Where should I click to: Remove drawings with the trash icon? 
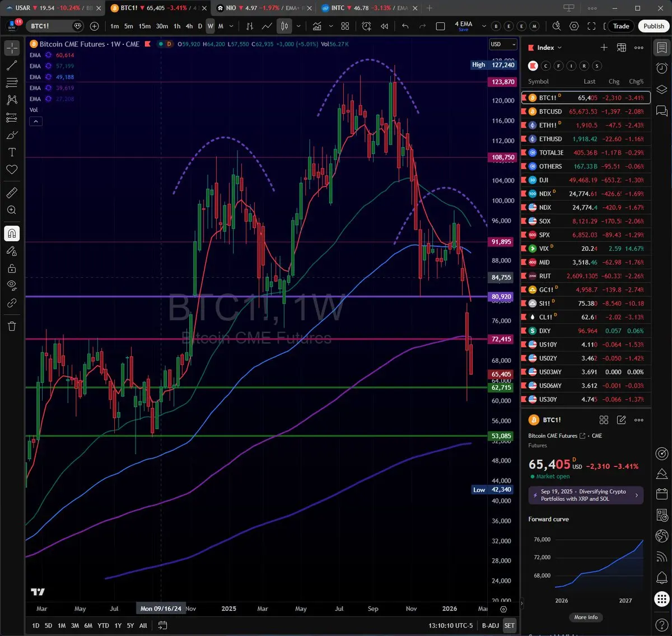click(x=12, y=326)
